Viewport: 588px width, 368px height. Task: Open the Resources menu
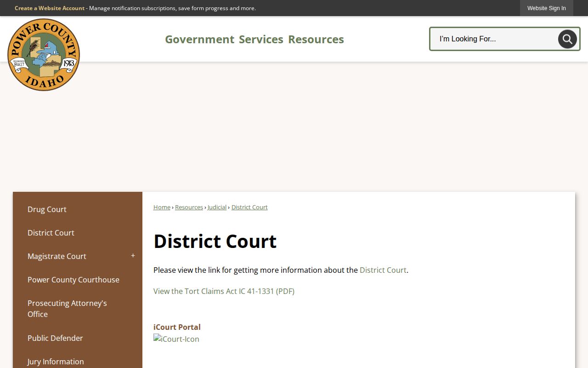tap(316, 39)
